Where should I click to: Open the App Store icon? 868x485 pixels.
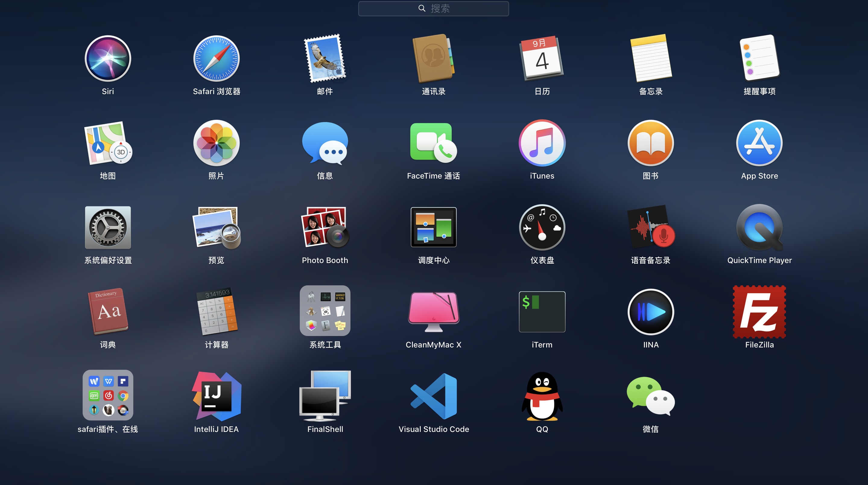point(759,143)
